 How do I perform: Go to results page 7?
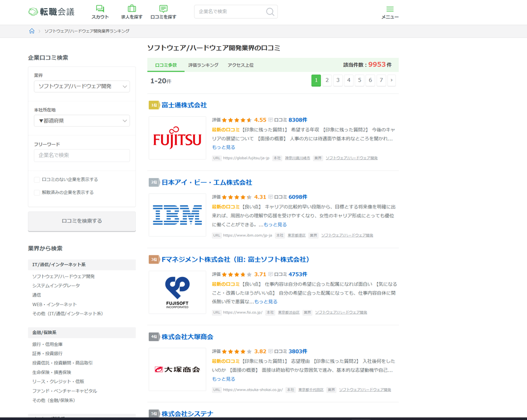(381, 80)
